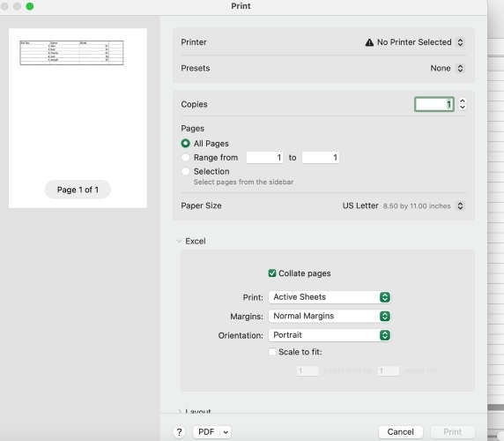Click the pages wide number field
This screenshot has width=504, height=441.
coord(308,370)
